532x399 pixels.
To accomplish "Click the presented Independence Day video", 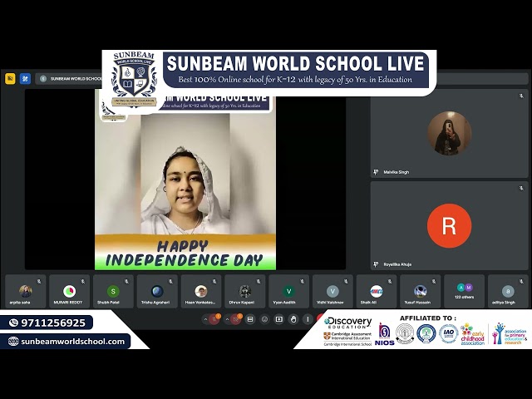I will [x=185, y=180].
